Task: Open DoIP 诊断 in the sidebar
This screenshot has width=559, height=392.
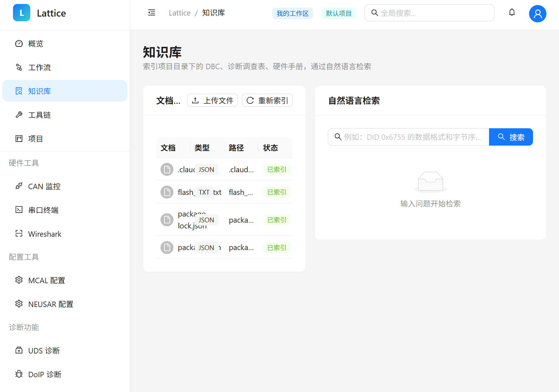Action: 65,374
